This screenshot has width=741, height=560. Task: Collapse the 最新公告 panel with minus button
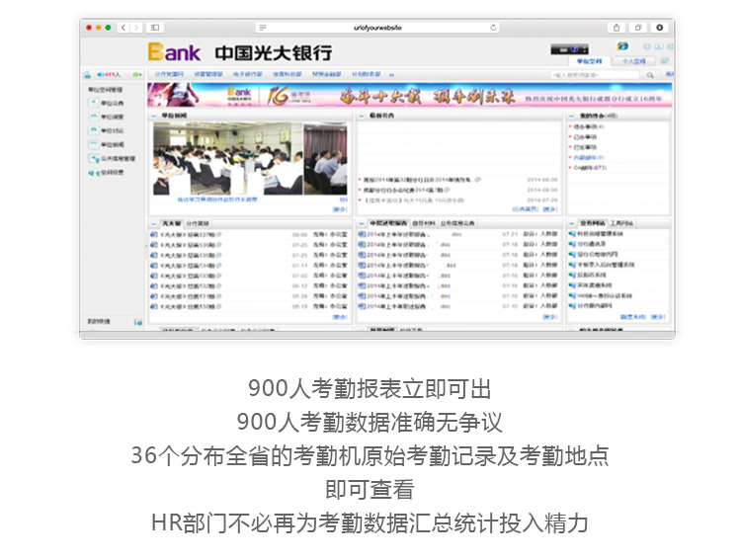[x=362, y=116]
